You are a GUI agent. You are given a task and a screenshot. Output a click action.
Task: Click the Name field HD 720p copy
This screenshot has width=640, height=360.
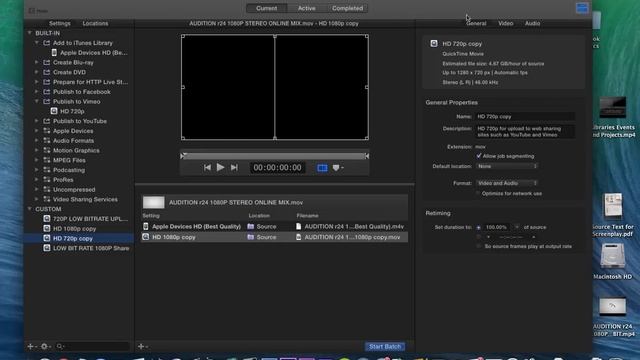[525, 117]
